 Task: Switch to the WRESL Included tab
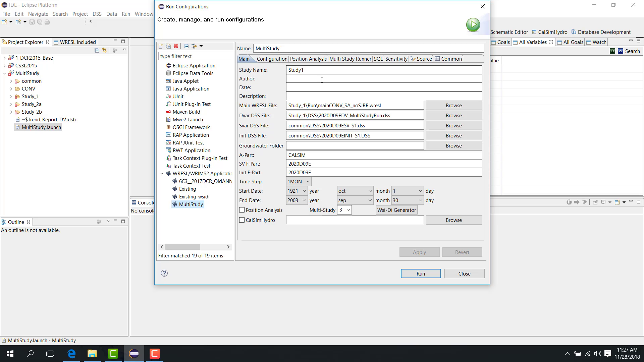[74, 42]
